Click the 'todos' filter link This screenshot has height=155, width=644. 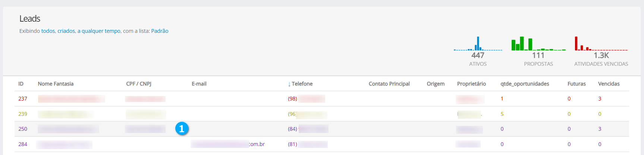[48, 31]
